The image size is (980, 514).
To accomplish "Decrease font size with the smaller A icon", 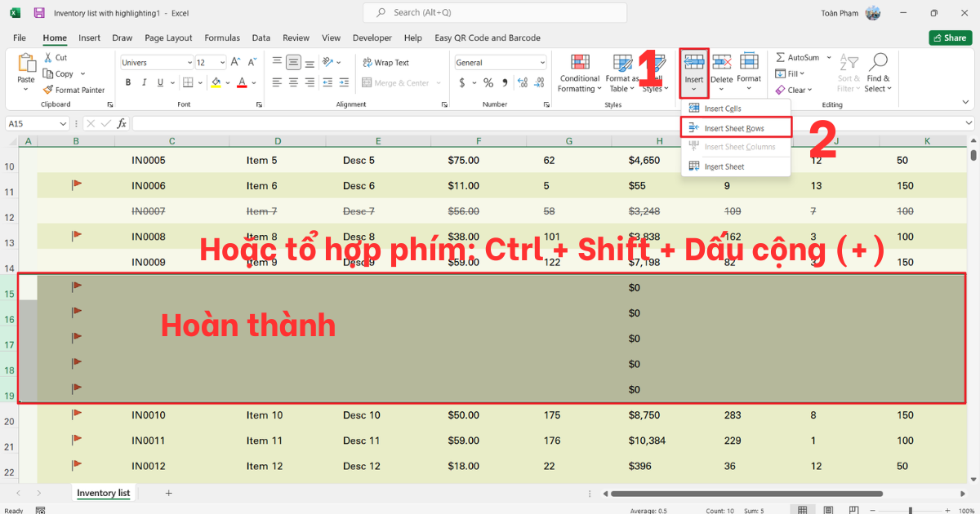I will click(253, 62).
